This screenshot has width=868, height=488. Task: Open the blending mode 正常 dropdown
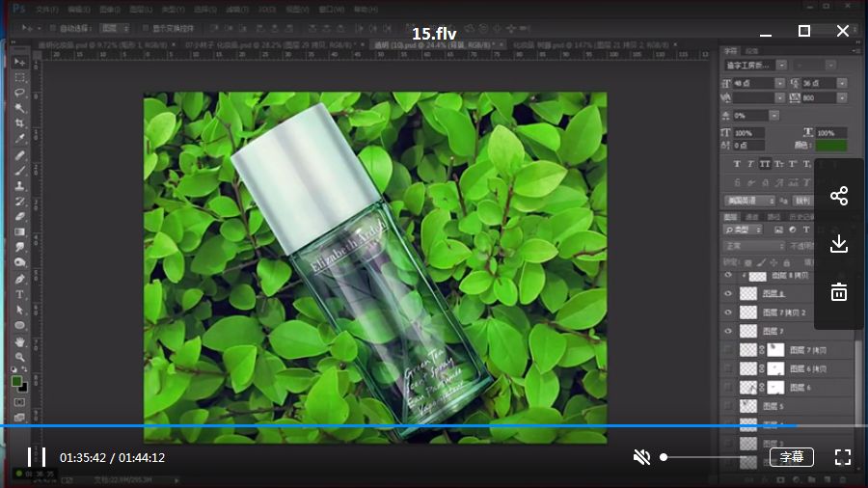(754, 246)
